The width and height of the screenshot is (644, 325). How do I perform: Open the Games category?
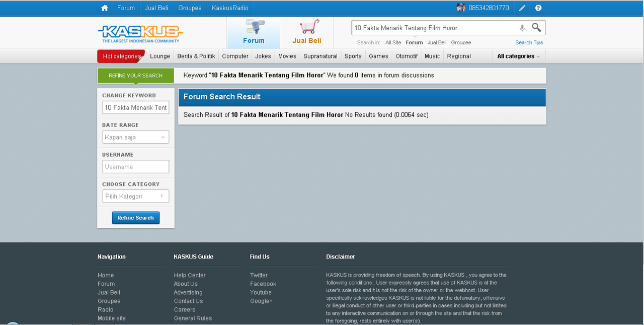[x=378, y=56]
